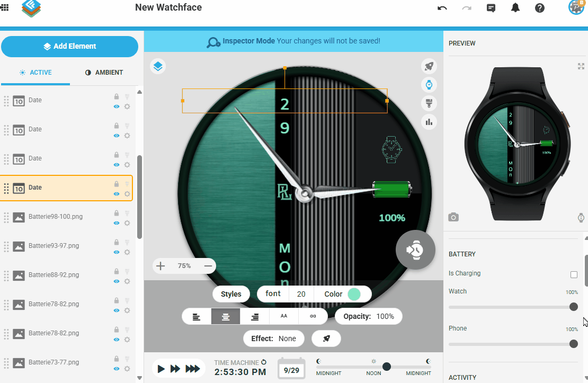Open the Effect None dropdown
588x383 pixels.
point(274,339)
